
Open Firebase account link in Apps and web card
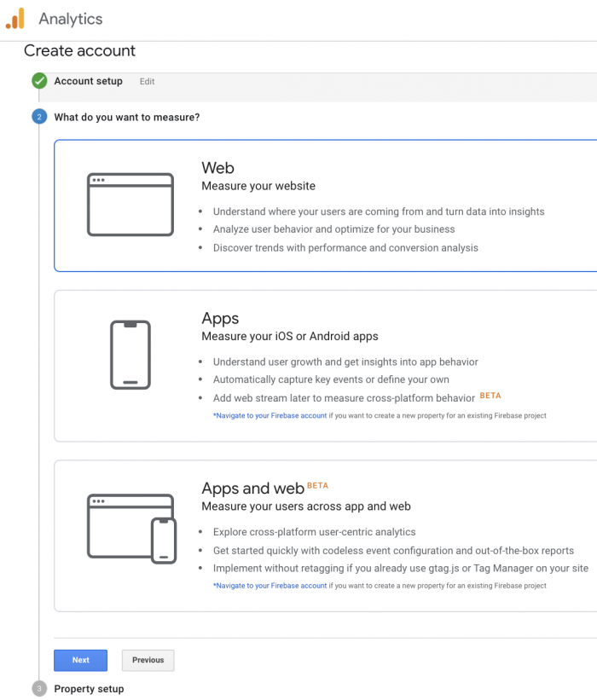270,585
